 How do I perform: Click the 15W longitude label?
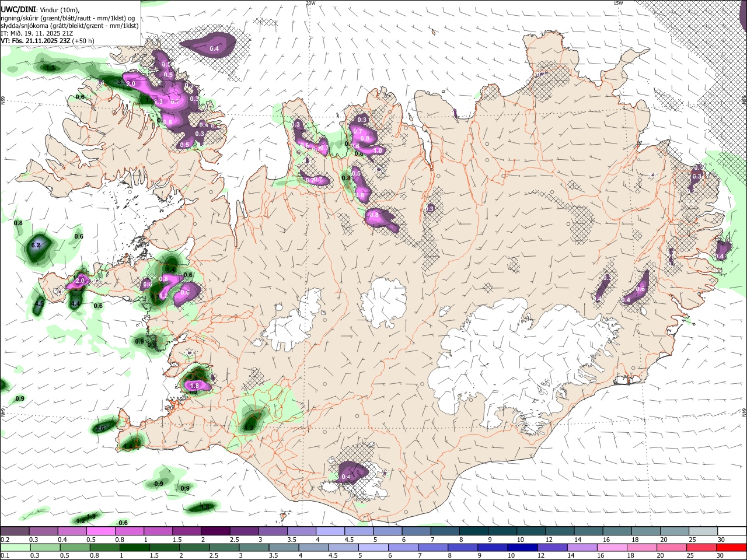(618, 3)
